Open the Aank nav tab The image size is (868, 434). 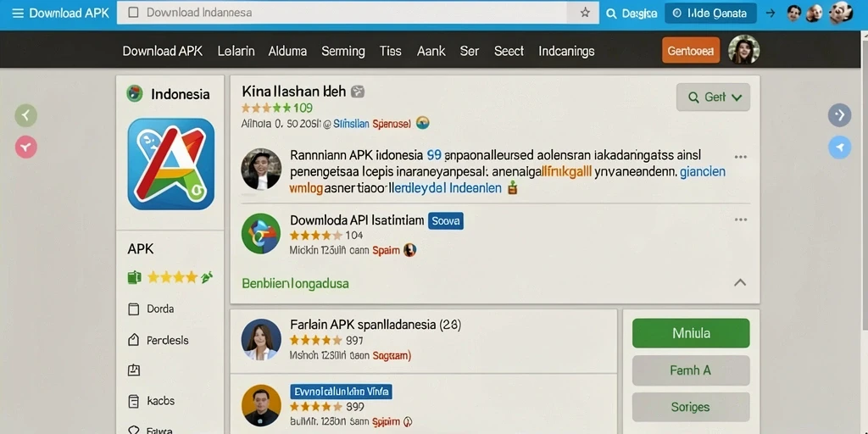click(x=431, y=51)
